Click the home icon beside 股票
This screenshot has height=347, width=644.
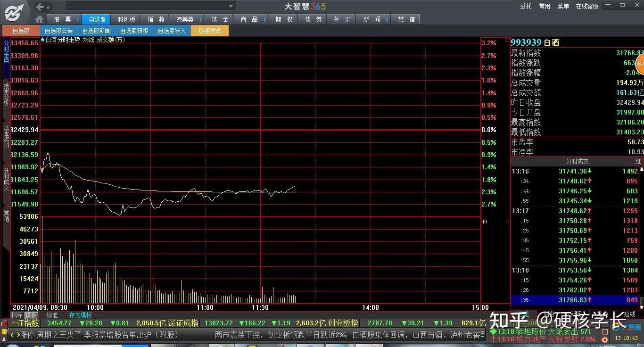tap(40, 19)
